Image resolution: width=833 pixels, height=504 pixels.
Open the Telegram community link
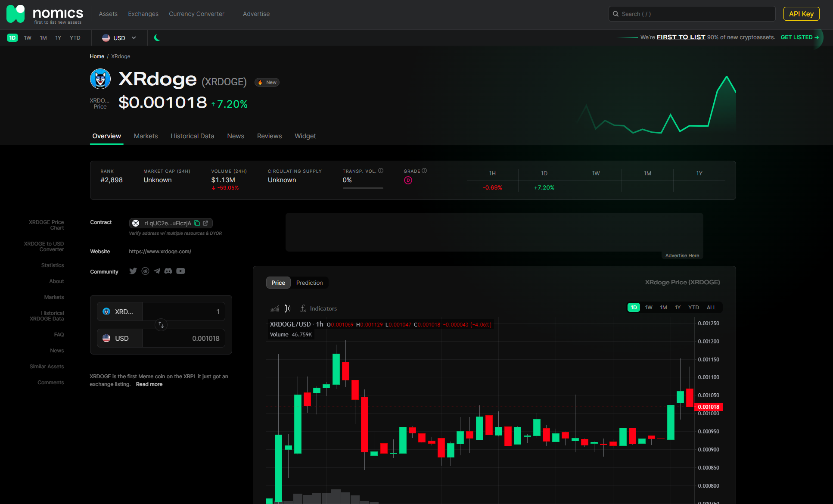click(157, 271)
